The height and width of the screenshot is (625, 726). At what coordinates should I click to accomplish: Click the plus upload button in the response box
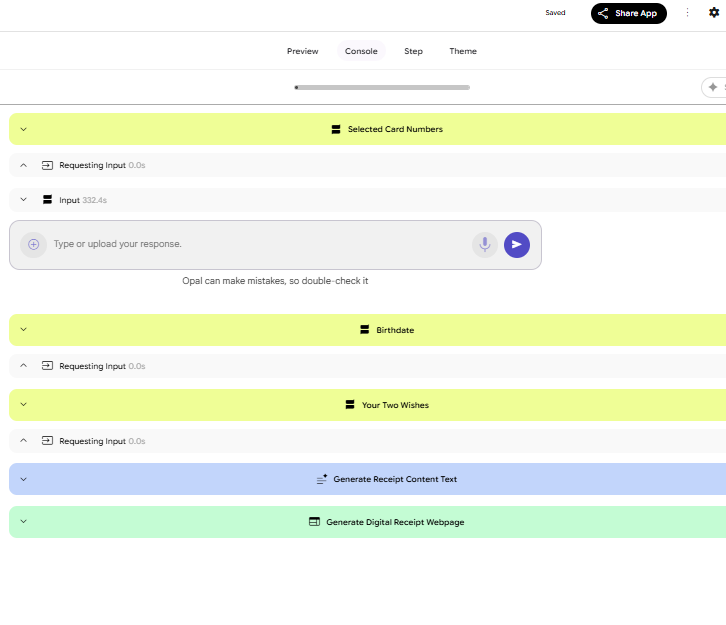[33, 244]
